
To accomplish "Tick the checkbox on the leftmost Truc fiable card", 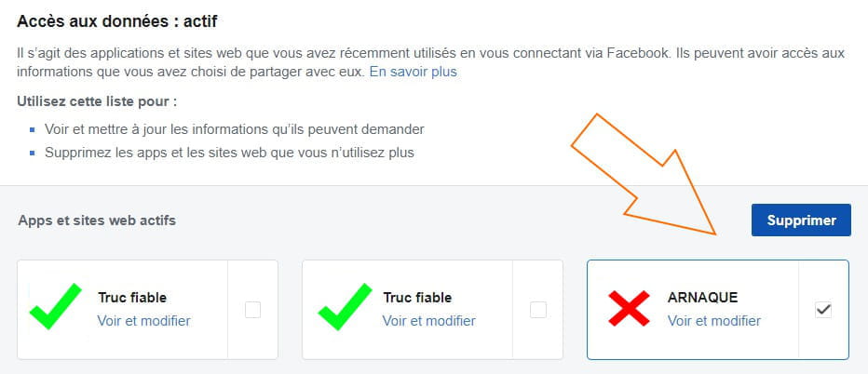I will click(x=253, y=310).
